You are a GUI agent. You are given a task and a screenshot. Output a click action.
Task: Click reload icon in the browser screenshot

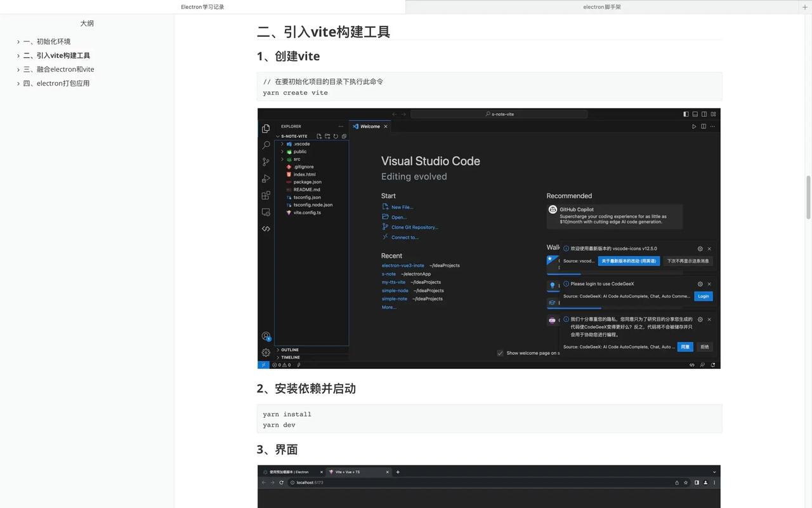[x=282, y=483]
